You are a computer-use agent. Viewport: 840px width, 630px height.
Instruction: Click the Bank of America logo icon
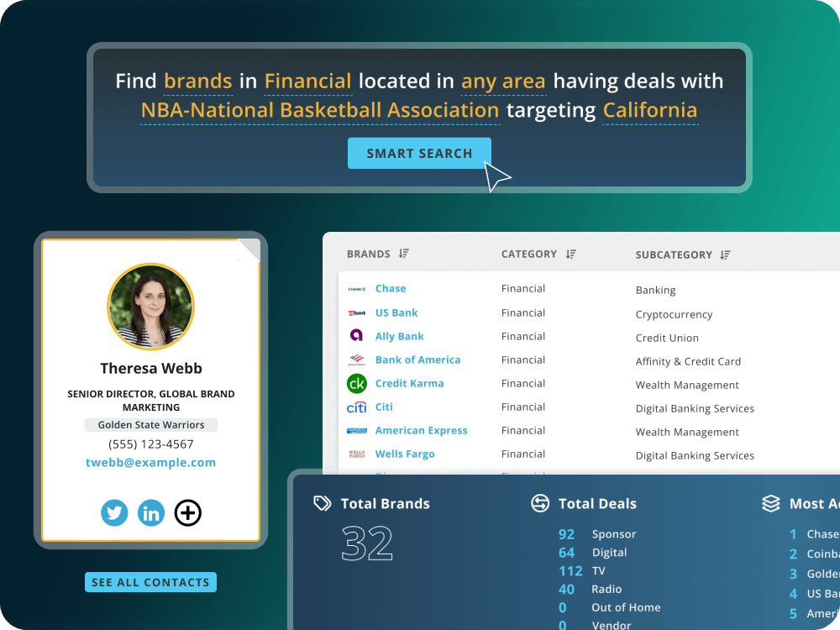pyautogui.click(x=357, y=360)
